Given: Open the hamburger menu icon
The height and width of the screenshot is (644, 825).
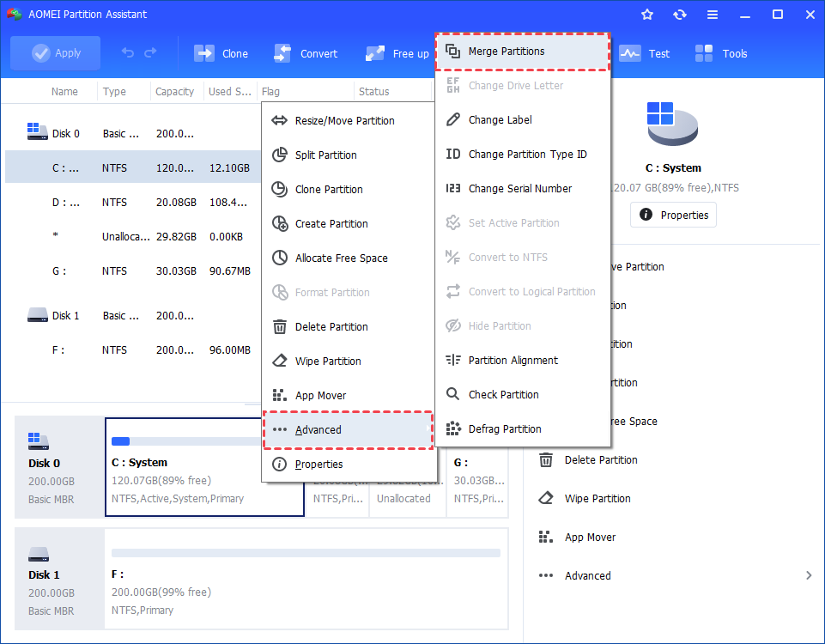Looking at the screenshot, I should (x=713, y=15).
